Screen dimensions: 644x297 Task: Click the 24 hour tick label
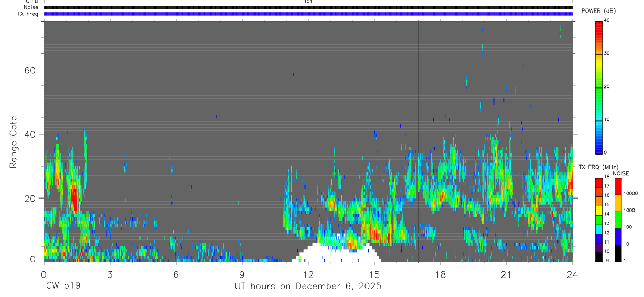(x=572, y=274)
